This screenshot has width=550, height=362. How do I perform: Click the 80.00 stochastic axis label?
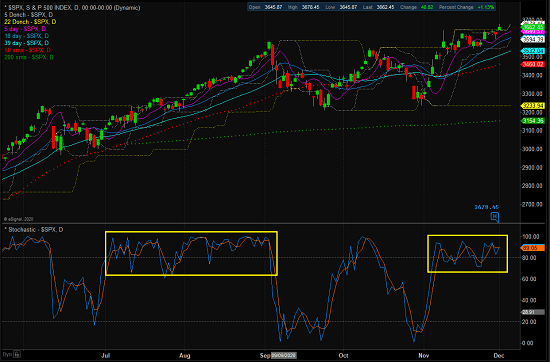pos(529,258)
